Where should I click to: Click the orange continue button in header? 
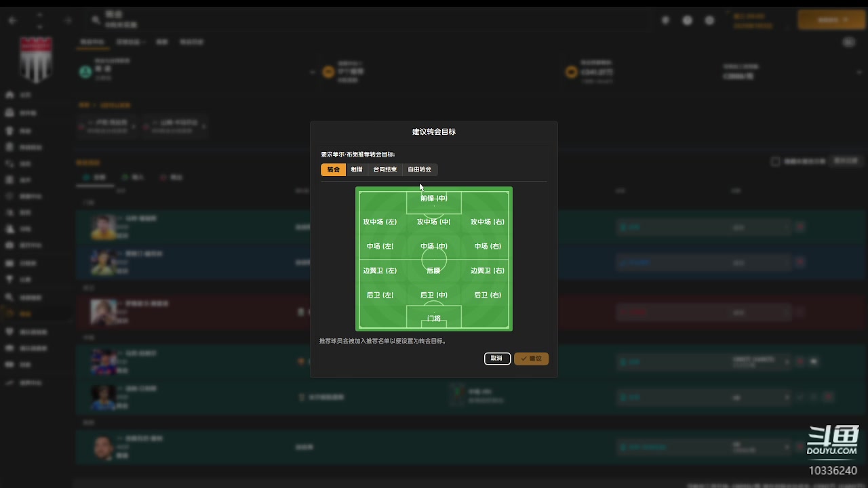point(831,20)
